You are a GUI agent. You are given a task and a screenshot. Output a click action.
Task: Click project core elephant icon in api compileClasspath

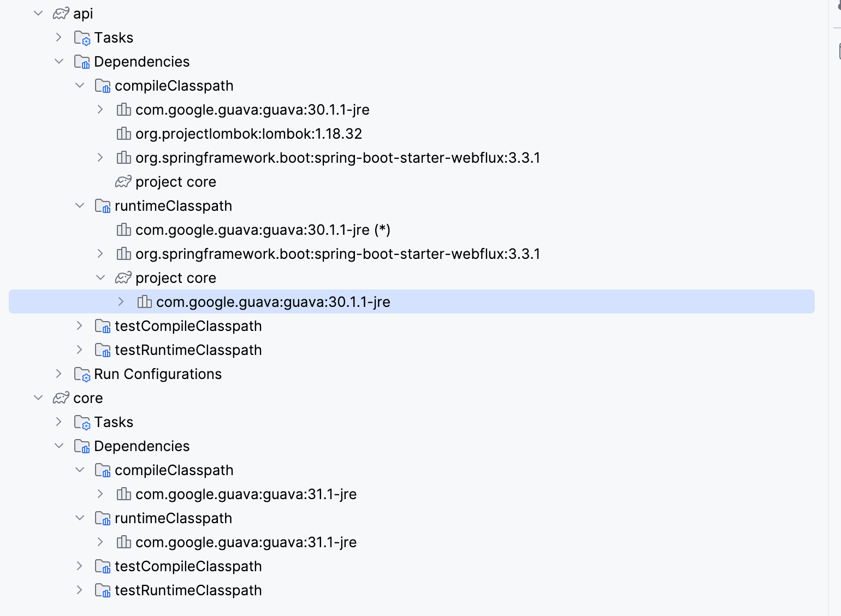tap(123, 181)
